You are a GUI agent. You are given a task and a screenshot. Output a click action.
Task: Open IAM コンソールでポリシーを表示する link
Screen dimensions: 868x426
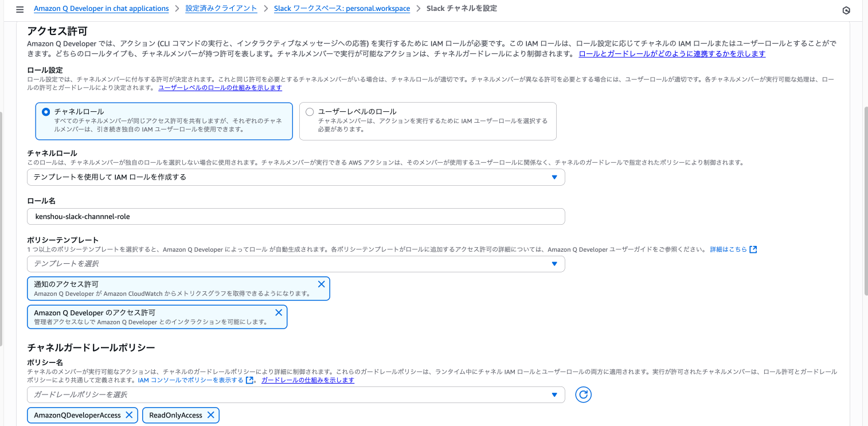[x=191, y=380]
